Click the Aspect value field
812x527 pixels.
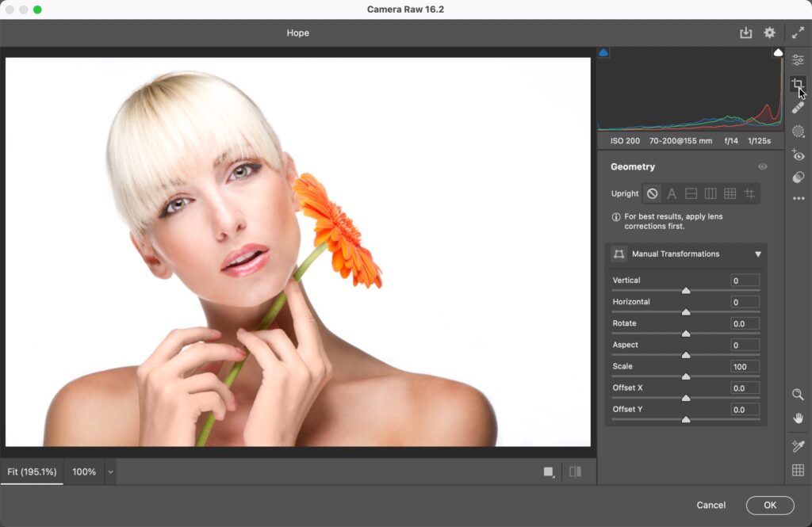[x=745, y=345]
